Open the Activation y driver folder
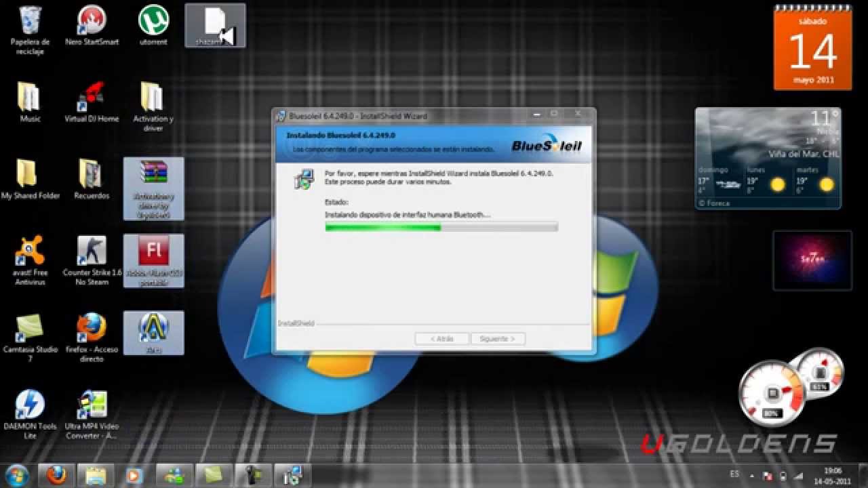 click(153, 107)
